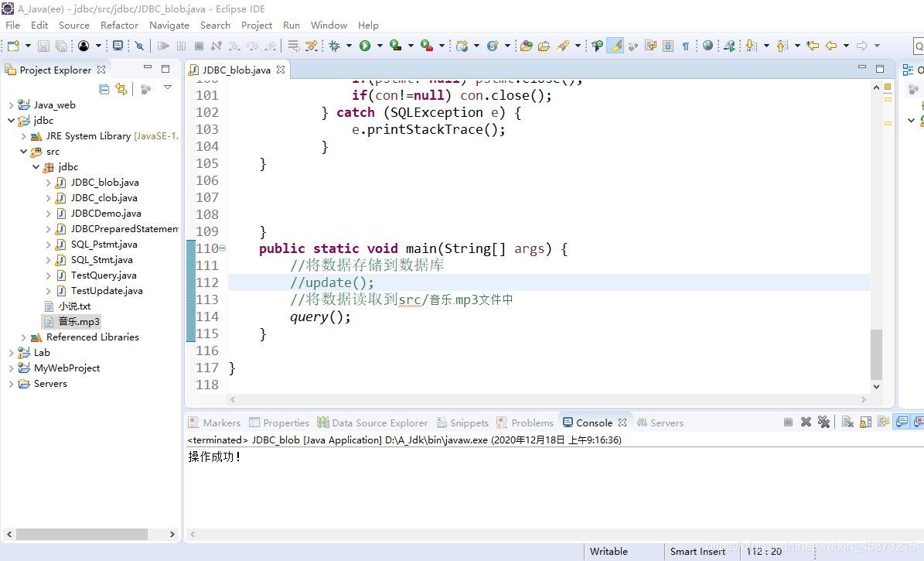
Task: Click the Terminate stop icon in toolbar
Action: click(x=199, y=46)
